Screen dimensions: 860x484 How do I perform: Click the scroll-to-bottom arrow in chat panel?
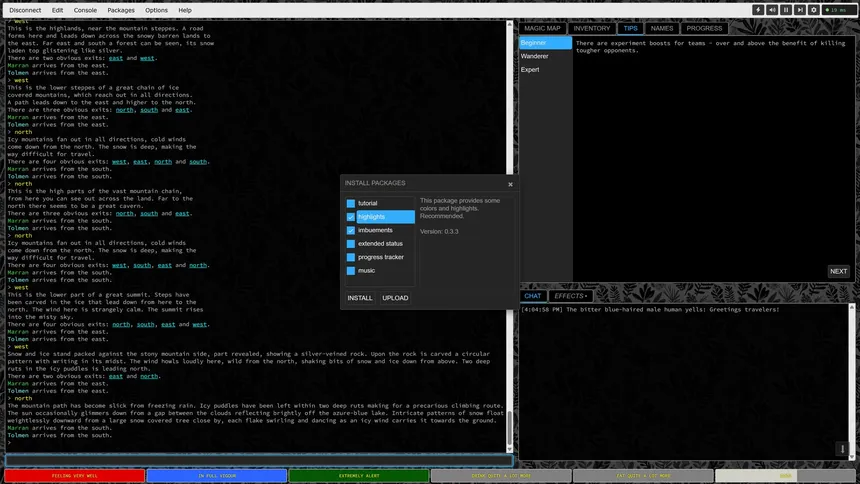tap(842, 449)
